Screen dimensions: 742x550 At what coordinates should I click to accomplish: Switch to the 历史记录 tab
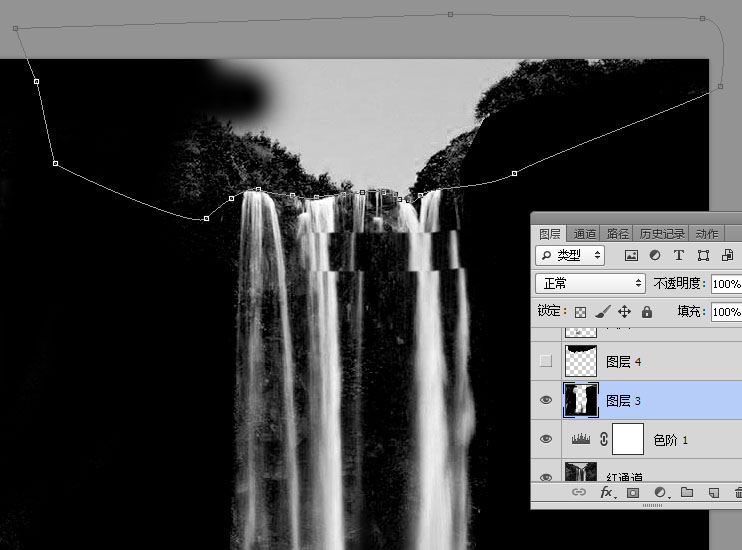point(663,233)
